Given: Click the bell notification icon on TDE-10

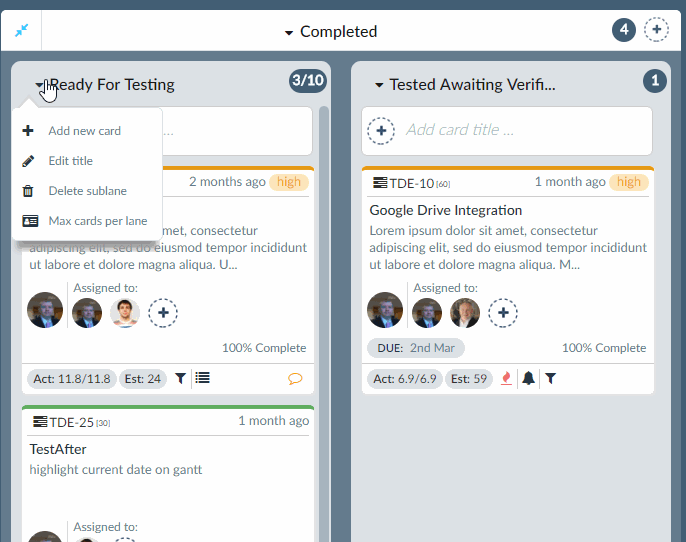Looking at the screenshot, I should pos(528,378).
